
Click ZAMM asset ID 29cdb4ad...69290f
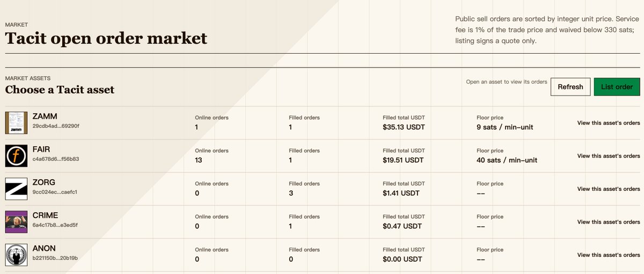pos(56,126)
